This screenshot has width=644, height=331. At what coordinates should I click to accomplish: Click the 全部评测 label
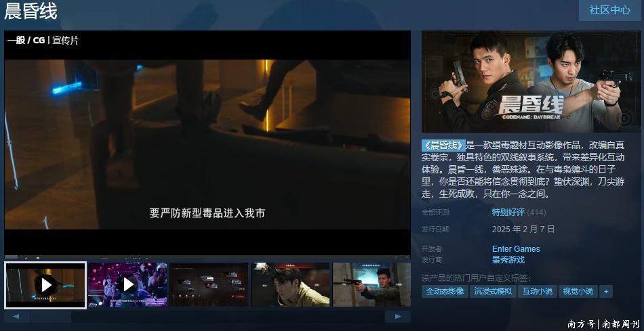436,213
